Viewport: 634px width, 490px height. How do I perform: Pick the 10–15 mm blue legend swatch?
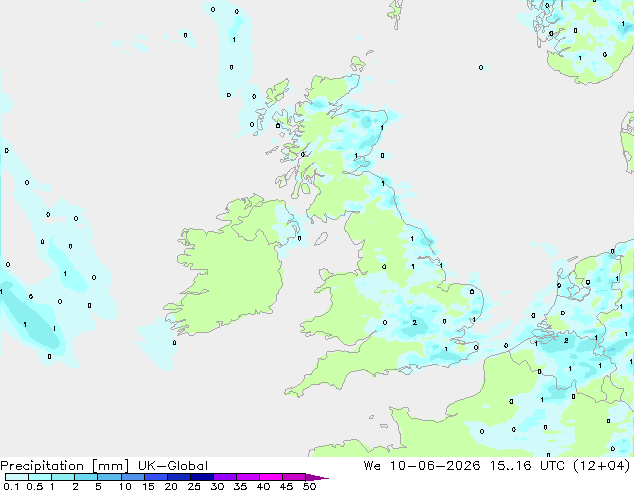(x=133, y=477)
